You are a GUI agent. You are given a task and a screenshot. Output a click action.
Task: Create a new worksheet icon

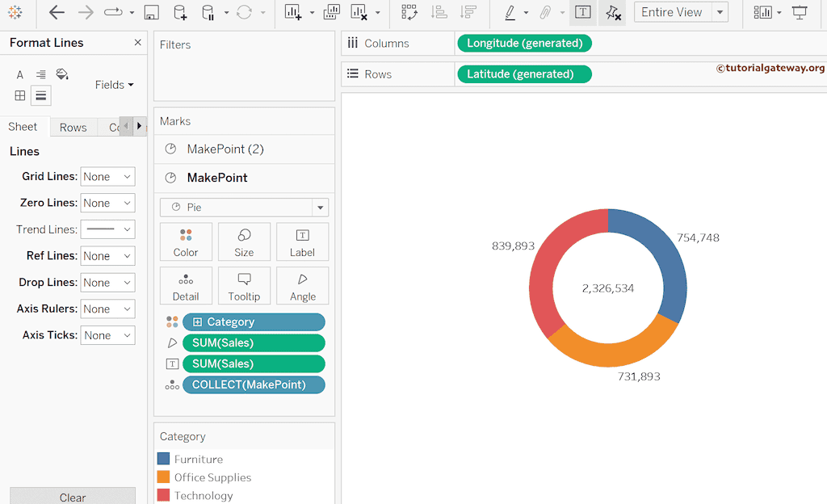293,12
